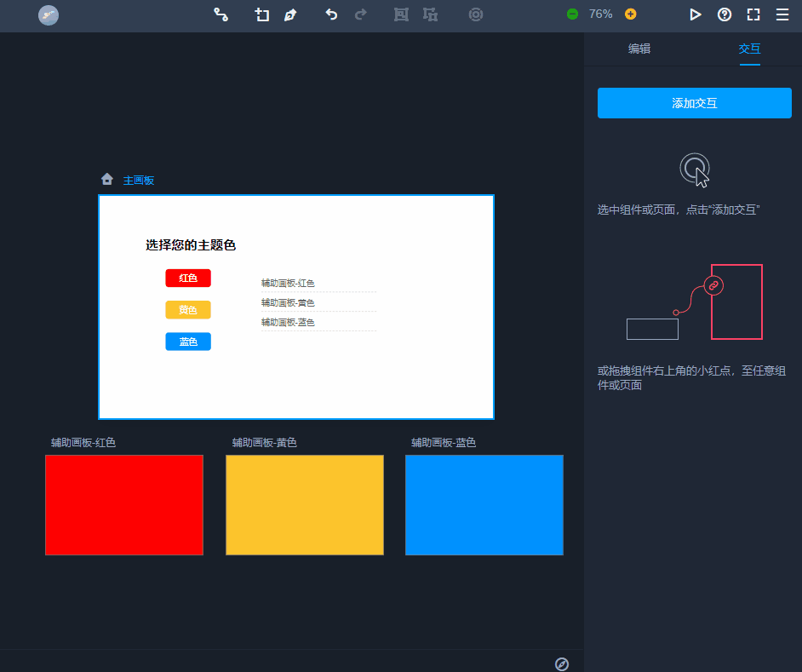The width and height of the screenshot is (802, 672).
Task: Open the hamburger main menu
Action: [782, 14]
